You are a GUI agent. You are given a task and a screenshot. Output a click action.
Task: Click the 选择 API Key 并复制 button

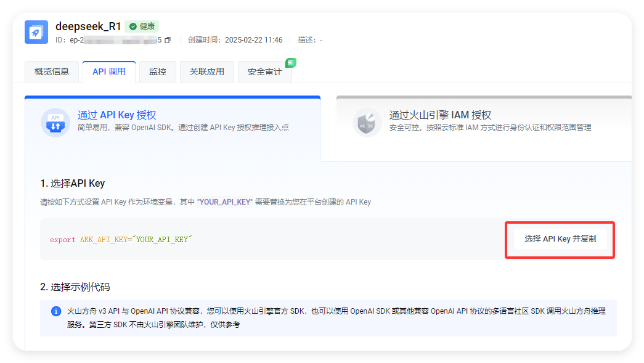point(560,239)
